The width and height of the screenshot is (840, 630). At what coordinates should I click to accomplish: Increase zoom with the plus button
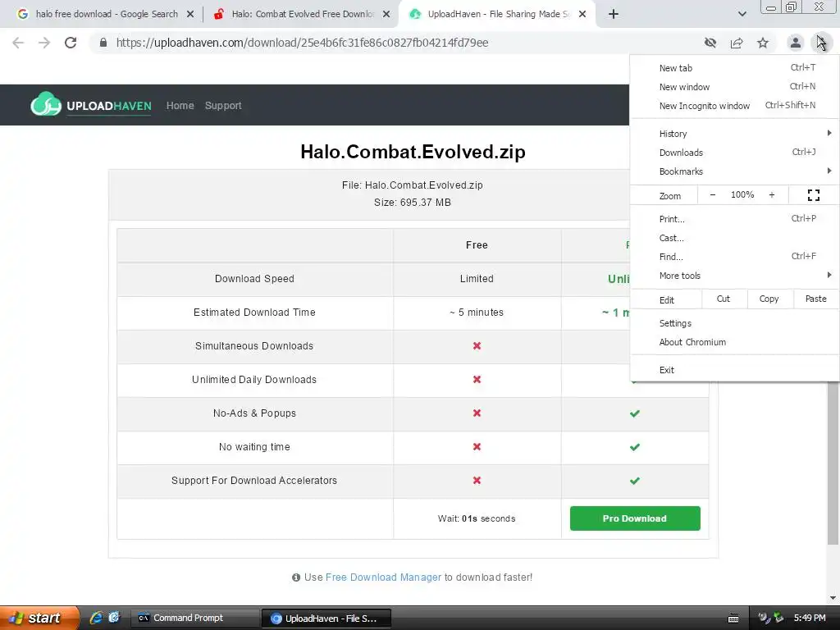coord(772,195)
